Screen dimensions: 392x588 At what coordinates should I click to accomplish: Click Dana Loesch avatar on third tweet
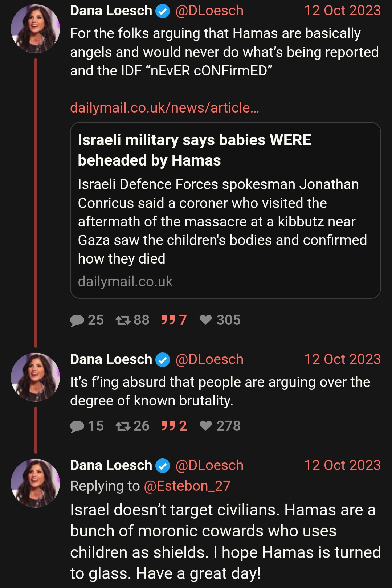[x=36, y=483]
